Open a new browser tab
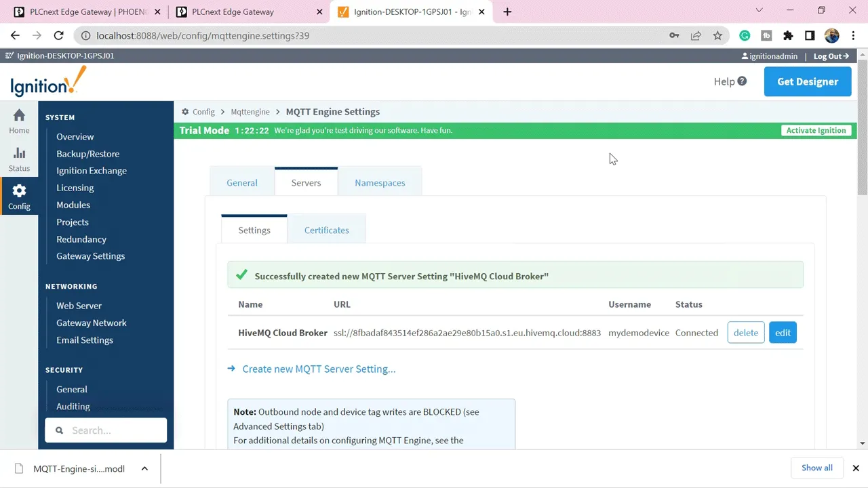This screenshot has width=868, height=488. pos(507,12)
